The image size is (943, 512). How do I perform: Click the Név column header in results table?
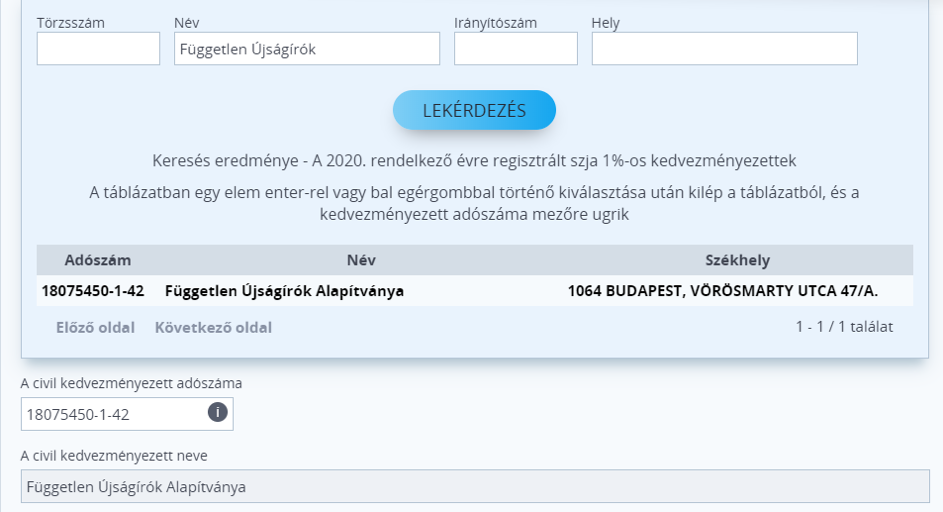(361, 260)
